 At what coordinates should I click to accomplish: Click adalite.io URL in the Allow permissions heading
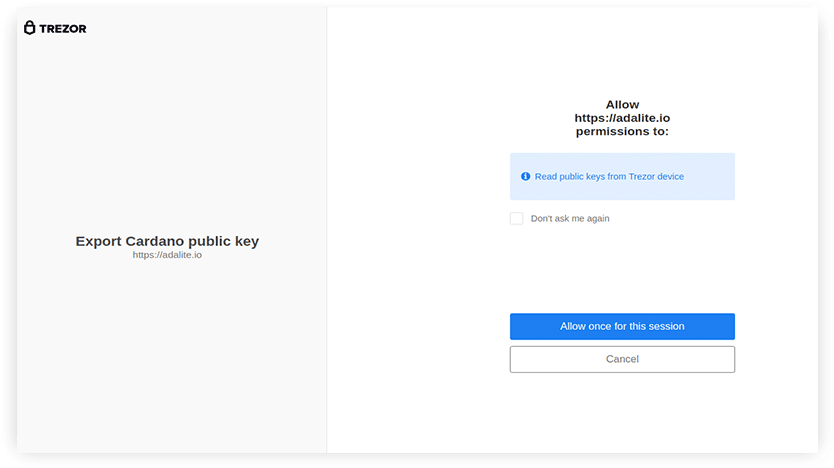click(x=622, y=118)
